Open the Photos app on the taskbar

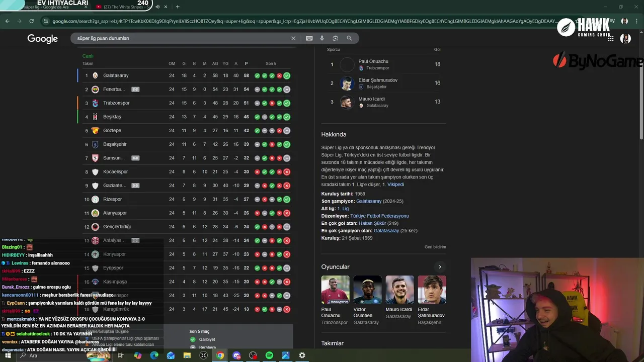tap(286, 355)
